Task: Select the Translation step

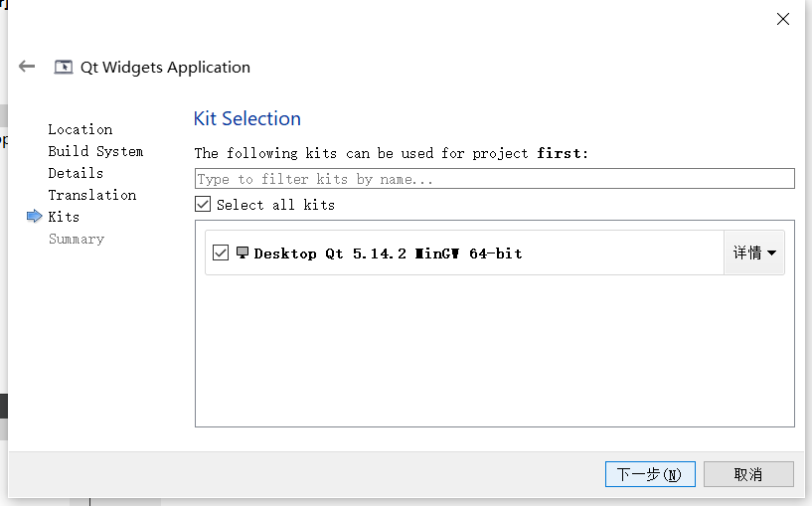Action: (x=92, y=195)
